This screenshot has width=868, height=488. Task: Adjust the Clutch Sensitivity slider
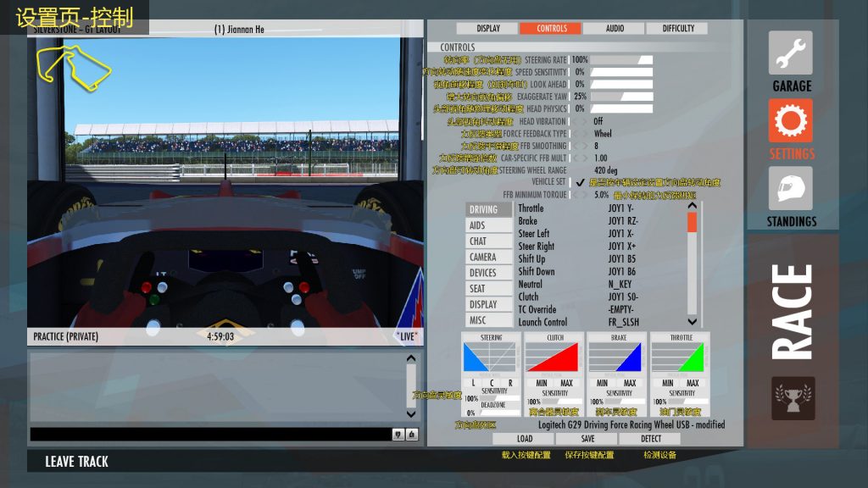coord(561,401)
